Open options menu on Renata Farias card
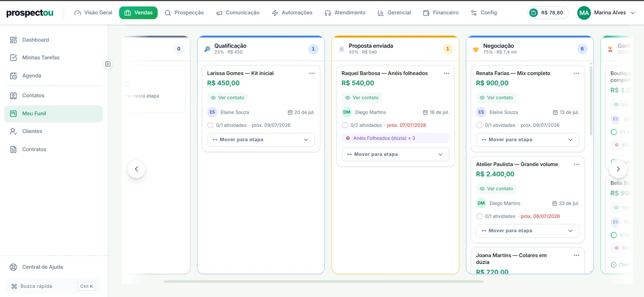The image size is (644, 297). [x=576, y=73]
